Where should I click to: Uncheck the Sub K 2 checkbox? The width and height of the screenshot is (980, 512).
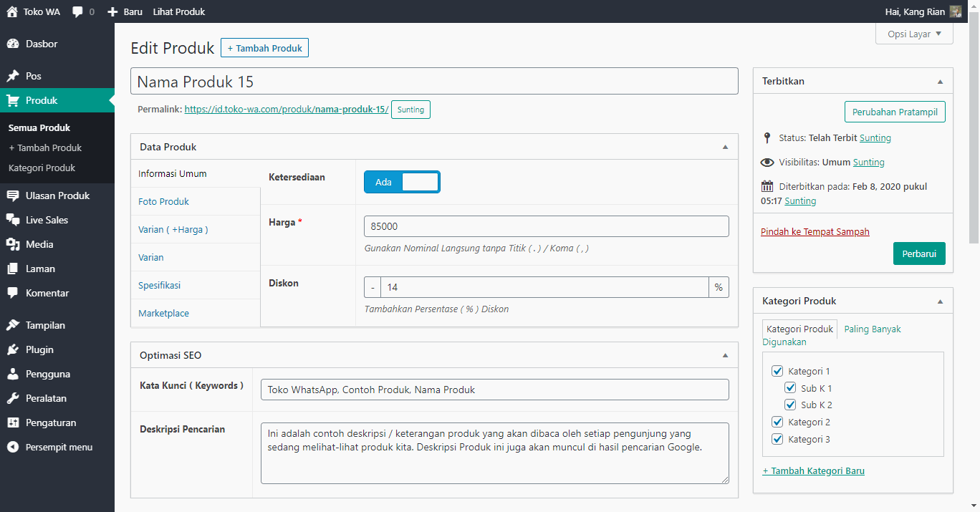click(790, 405)
